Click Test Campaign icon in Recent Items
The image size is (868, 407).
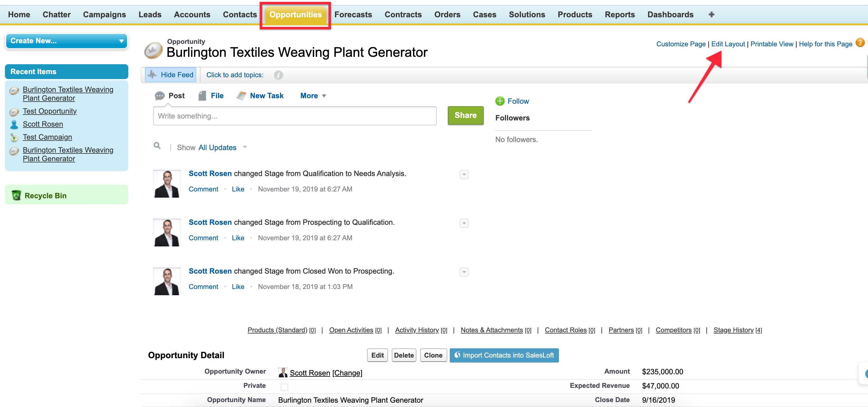coord(14,137)
